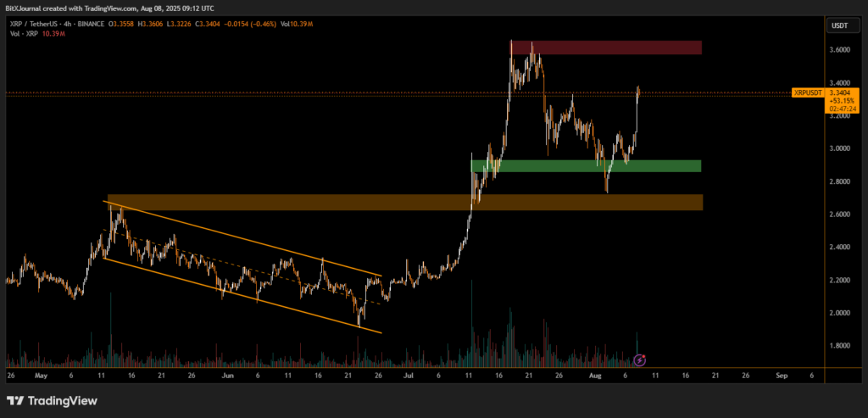Screen dimensions: 868x418
Task: Select the green support zone rectangle
Action: pyautogui.click(x=585, y=166)
